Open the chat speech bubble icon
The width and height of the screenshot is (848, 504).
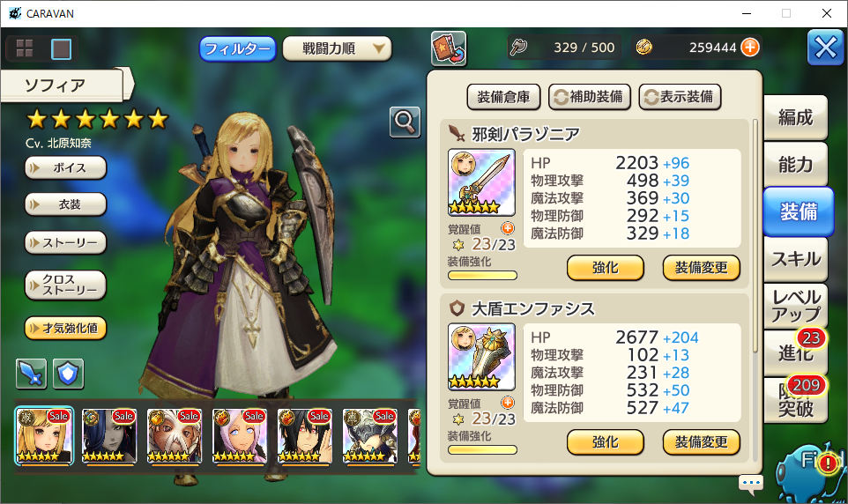pos(751,484)
